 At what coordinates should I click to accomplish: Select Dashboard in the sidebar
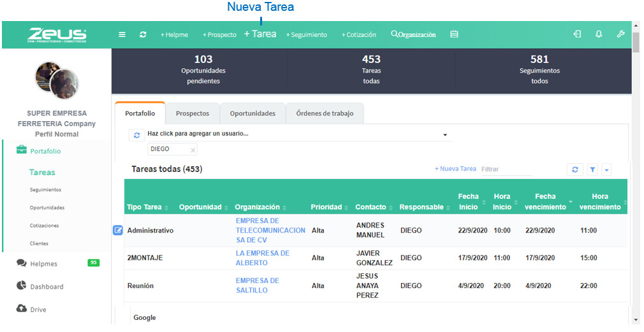point(47,287)
